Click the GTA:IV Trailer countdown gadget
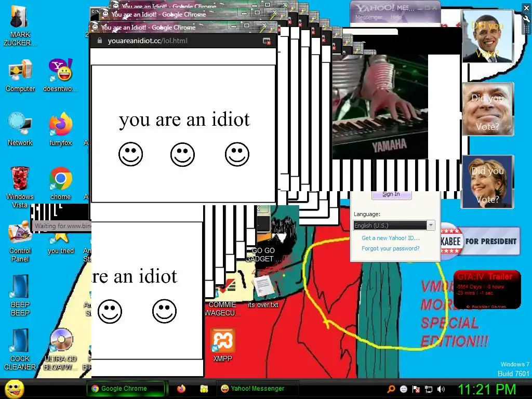 (487, 290)
